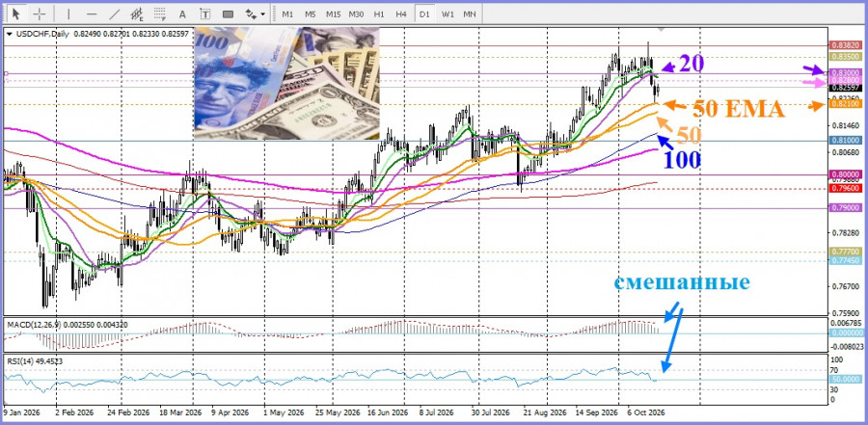Click the 9 Apr 2026 date label

coord(230,412)
